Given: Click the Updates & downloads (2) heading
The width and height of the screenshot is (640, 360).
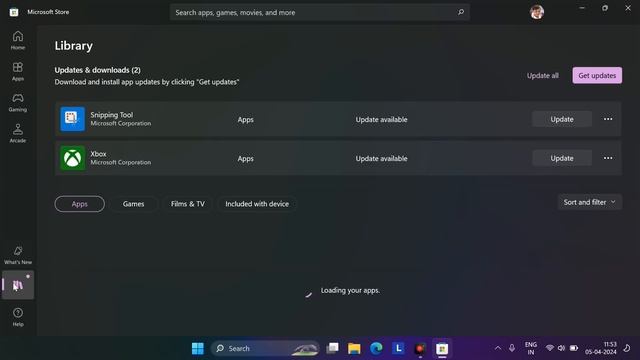Looking at the screenshot, I should (x=98, y=70).
